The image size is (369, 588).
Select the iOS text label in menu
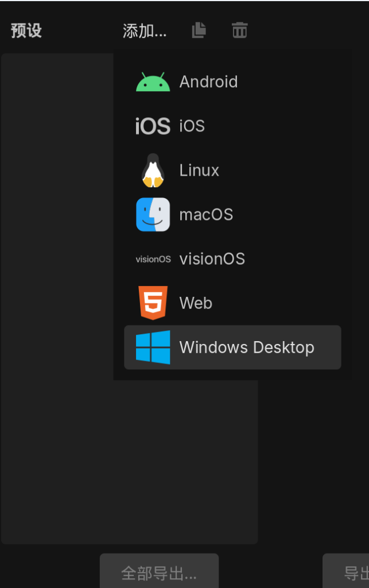(x=192, y=126)
